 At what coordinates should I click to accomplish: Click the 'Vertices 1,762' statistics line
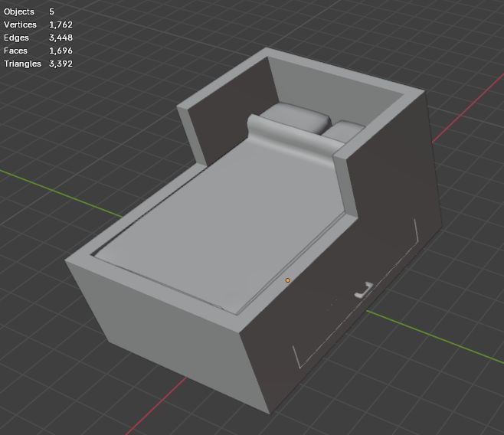[38, 25]
